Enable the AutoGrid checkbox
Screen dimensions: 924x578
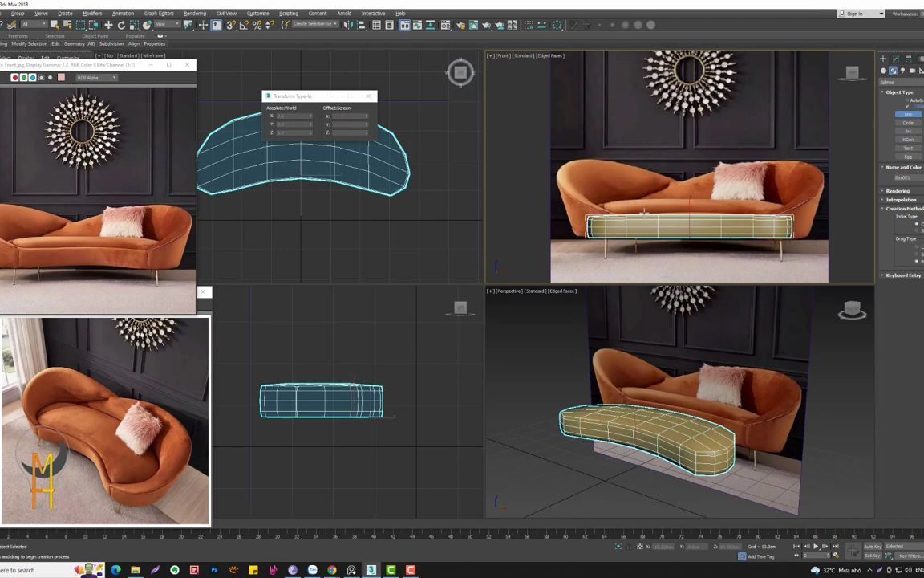pyautogui.click(x=906, y=100)
